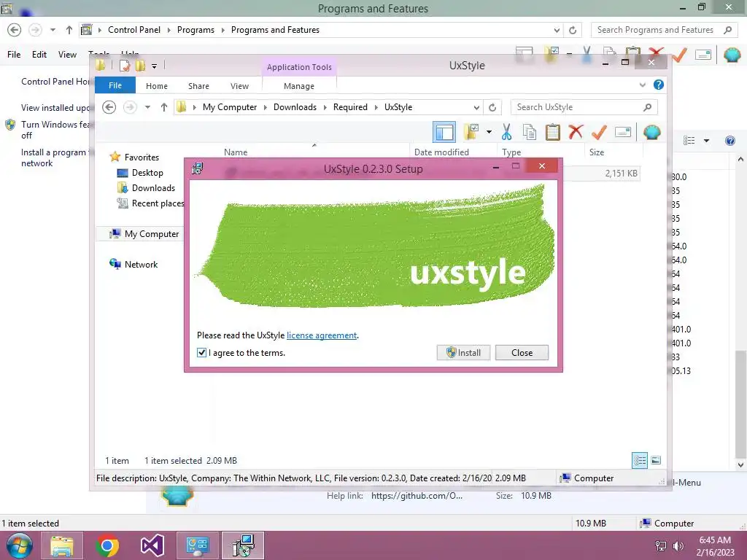The image size is (747, 560).
Task: Toggle the preview pane icon in UxStyle toolbar
Action: click(444, 132)
